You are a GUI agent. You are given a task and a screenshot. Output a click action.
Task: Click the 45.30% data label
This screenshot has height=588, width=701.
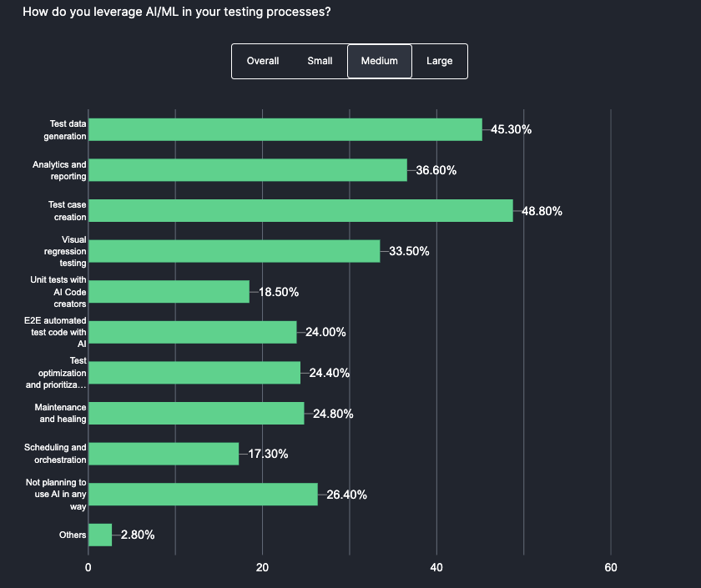tap(512, 129)
